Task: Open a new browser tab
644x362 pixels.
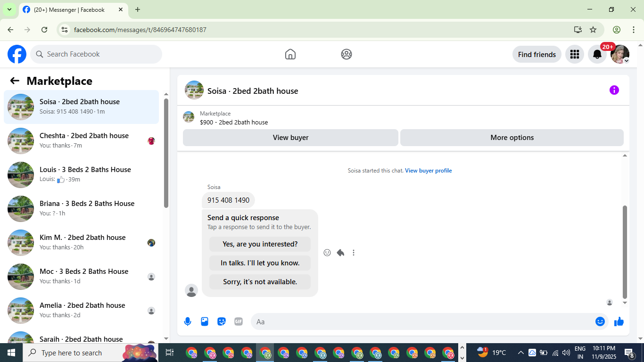Action: (138, 9)
